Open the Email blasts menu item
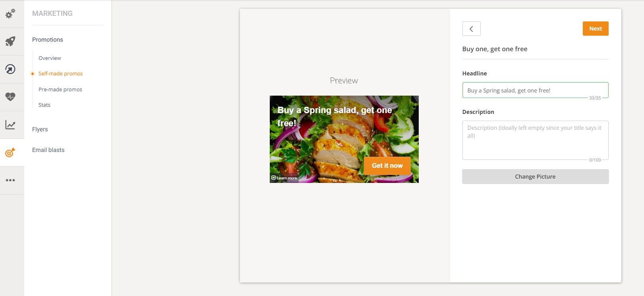This screenshot has height=296, width=644. tap(48, 150)
